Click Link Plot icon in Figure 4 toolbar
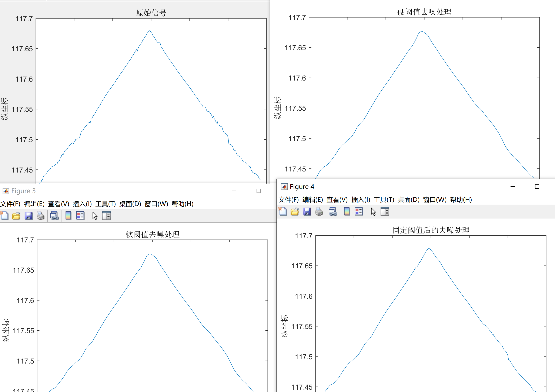The image size is (555, 392). point(333,211)
